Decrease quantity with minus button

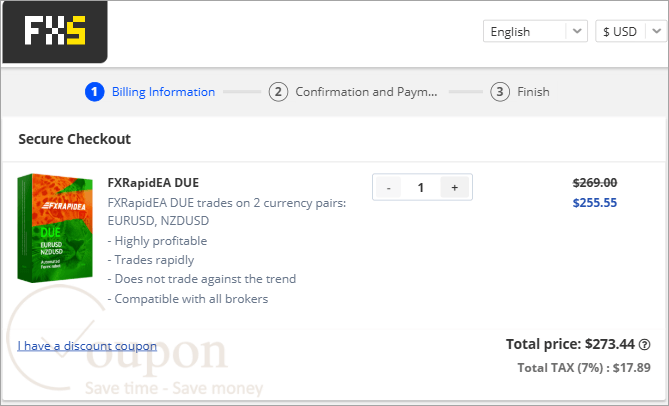click(388, 187)
